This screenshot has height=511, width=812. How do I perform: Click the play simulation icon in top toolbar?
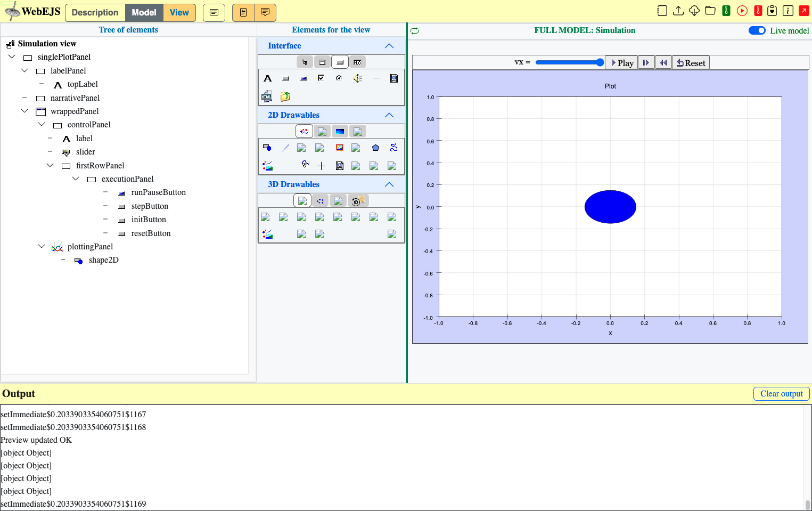742,11
